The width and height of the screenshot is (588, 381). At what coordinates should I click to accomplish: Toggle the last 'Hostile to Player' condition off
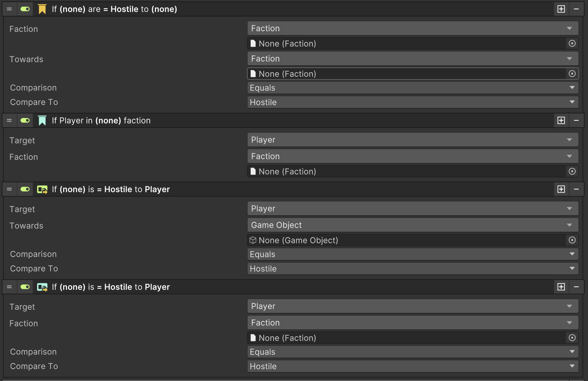coord(25,287)
